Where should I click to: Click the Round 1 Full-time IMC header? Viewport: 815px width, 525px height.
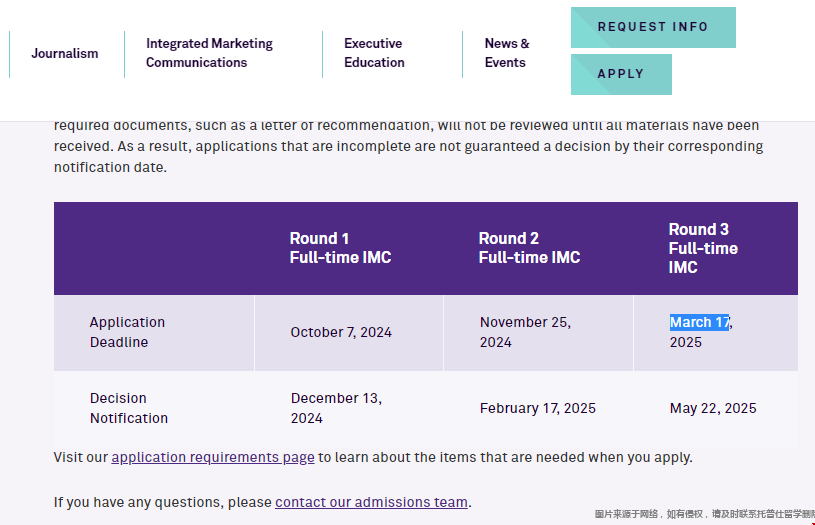[x=340, y=248]
